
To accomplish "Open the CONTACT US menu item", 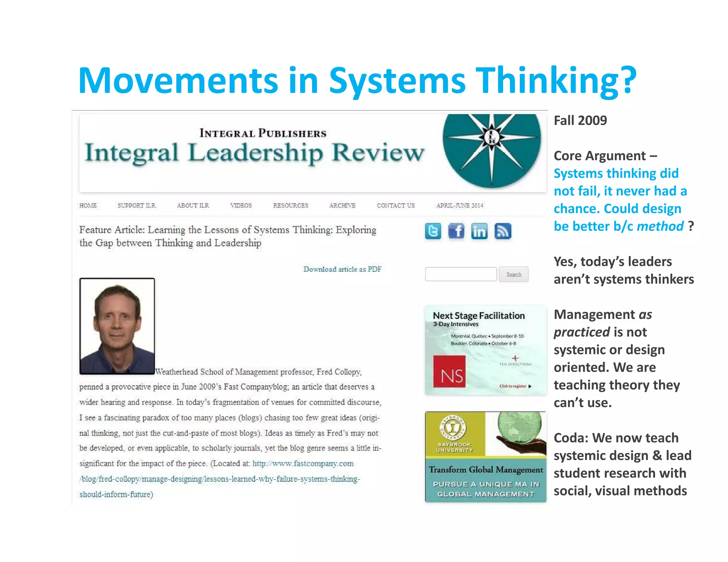I will tap(396, 205).
